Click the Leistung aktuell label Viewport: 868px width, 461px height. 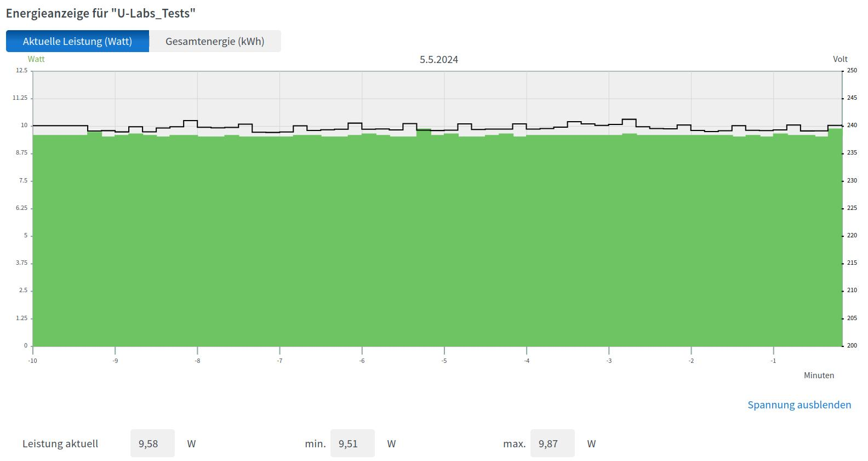coord(60,443)
